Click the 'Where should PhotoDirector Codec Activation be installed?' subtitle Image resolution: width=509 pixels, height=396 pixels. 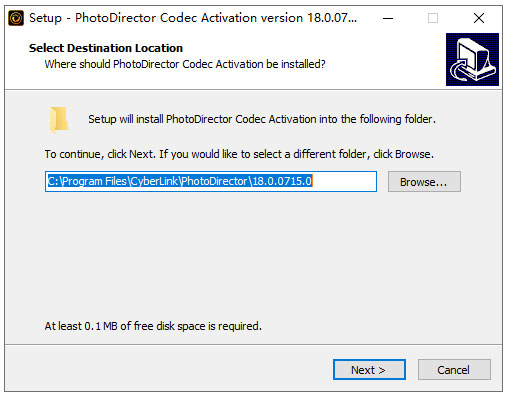pos(185,64)
